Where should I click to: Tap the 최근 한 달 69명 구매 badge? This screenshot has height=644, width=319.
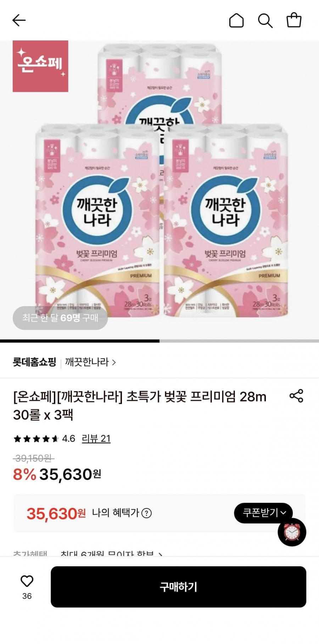pos(60,318)
